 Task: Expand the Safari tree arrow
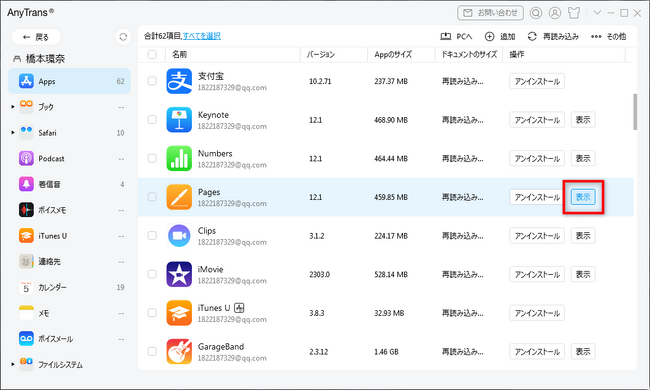[13, 133]
